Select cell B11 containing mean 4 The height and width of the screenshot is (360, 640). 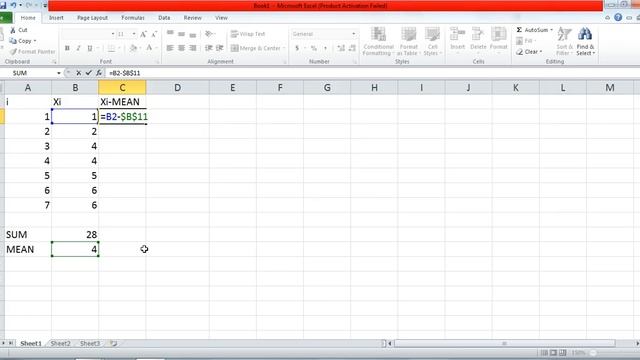coord(75,249)
